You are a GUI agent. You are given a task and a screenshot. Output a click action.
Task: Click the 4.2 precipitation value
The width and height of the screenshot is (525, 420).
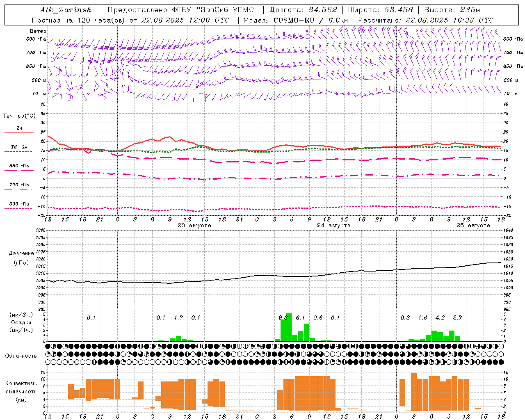pyautogui.click(x=440, y=318)
